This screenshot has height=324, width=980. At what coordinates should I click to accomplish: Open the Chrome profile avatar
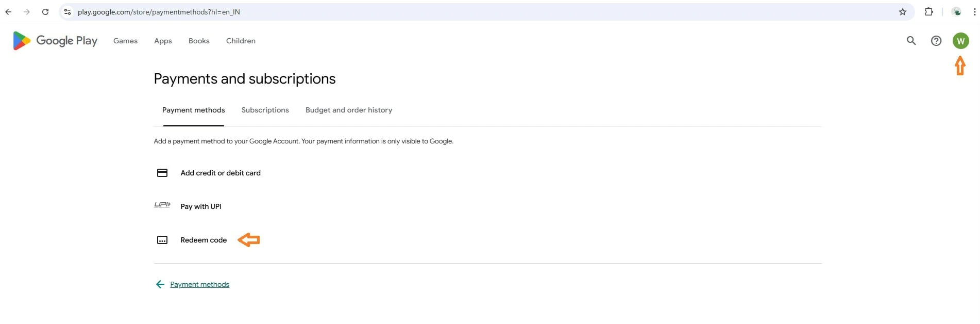point(957,12)
